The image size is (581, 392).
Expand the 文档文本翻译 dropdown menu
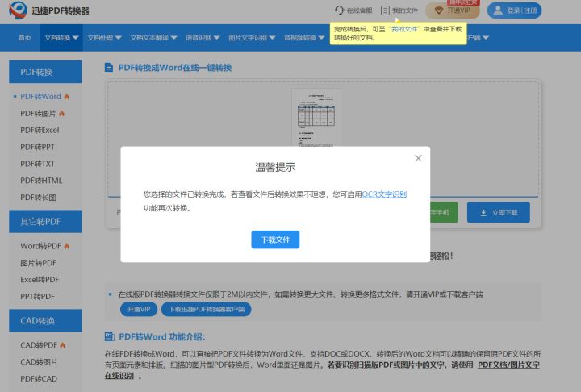coord(153,38)
